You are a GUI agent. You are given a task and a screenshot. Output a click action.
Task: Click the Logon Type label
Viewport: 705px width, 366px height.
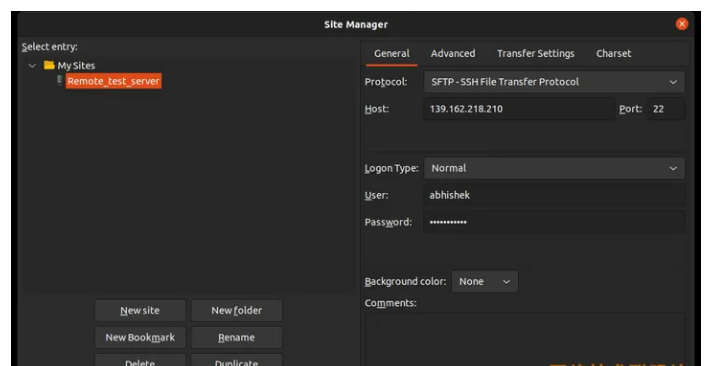tap(391, 168)
